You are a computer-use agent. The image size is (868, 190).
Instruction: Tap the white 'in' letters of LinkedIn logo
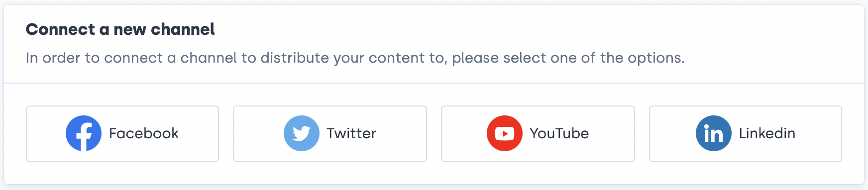tap(713, 134)
